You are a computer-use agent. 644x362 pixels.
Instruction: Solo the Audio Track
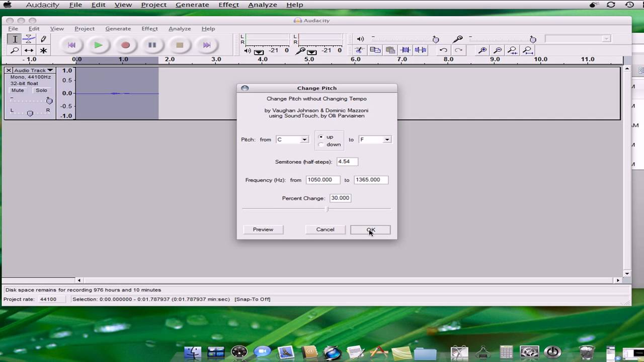coord(41,90)
